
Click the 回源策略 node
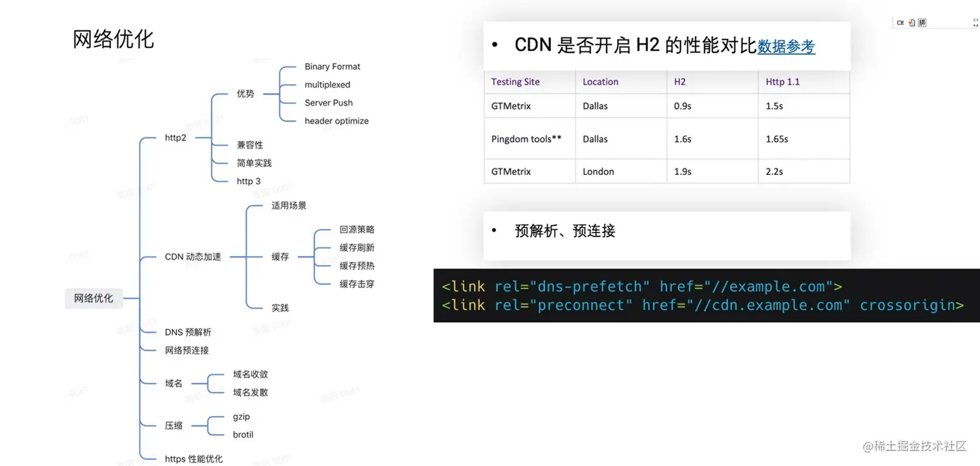[357, 229]
